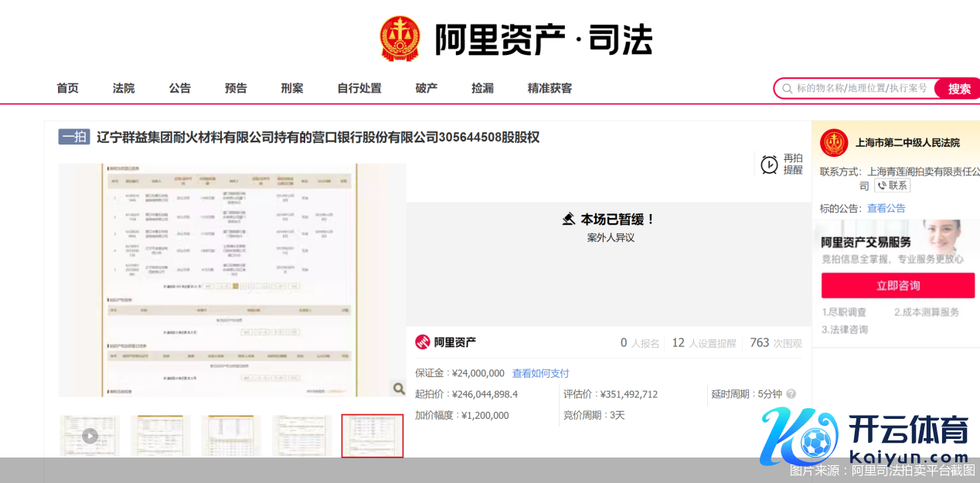This screenshot has width=980, height=483.
Task: Select the 法院 menu item
Action: point(123,88)
